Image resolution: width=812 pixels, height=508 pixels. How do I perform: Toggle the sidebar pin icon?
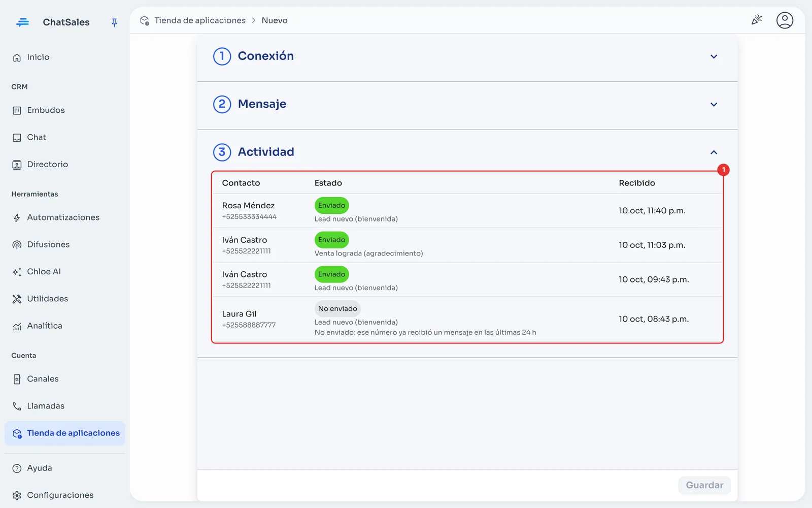[114, 22]
